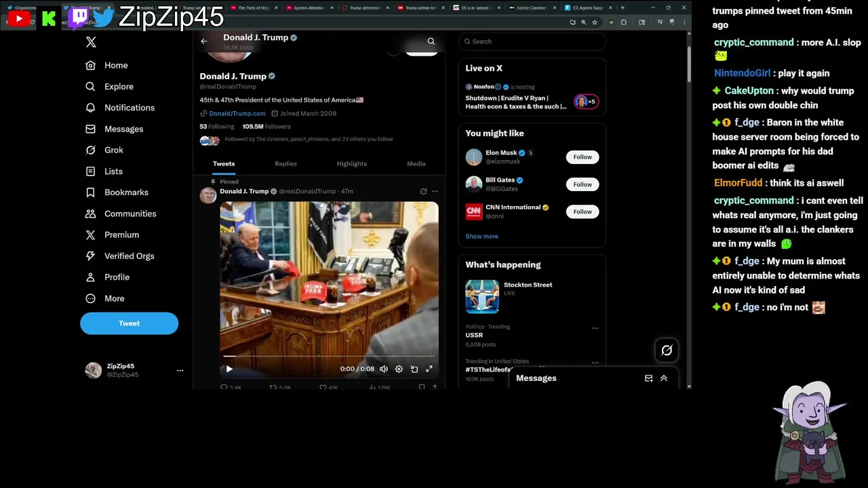The image size is (868, 488).
Task: Click the X logo in sidebar
Action: (91, 42)
